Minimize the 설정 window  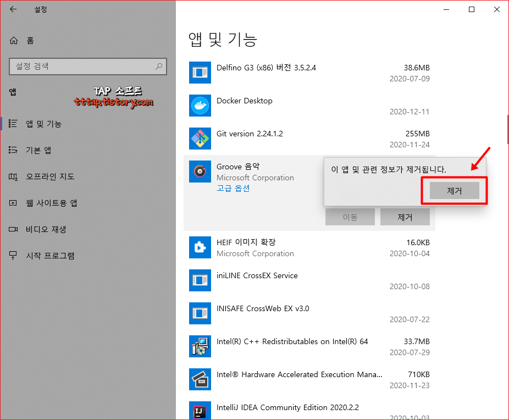446,9
